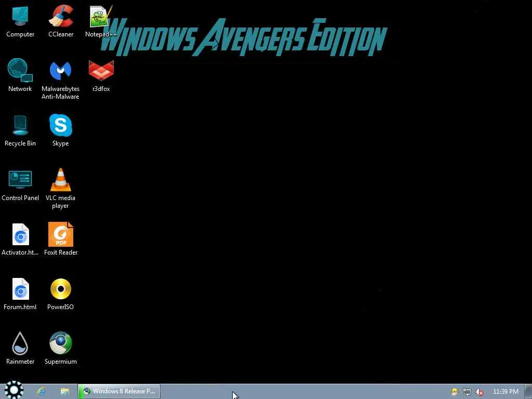Click the yellow notification tray icon
This screenshot has width=532, height=399.
point(454,392)
